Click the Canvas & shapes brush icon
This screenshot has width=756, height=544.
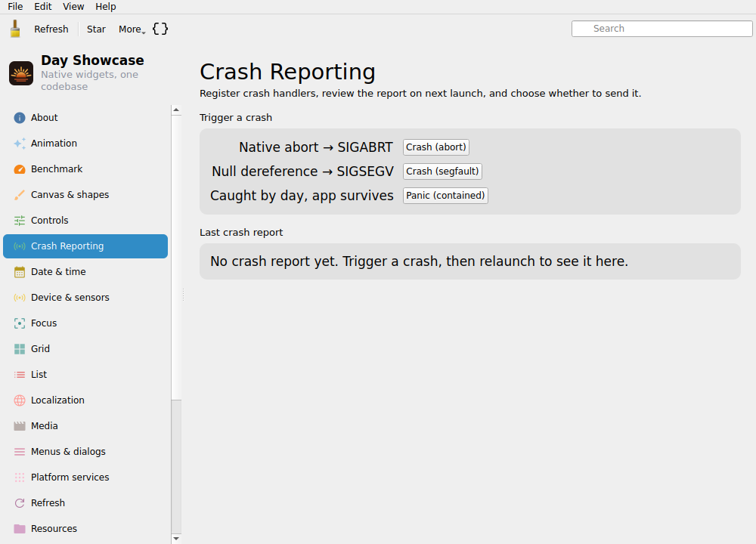coord(20,195)
